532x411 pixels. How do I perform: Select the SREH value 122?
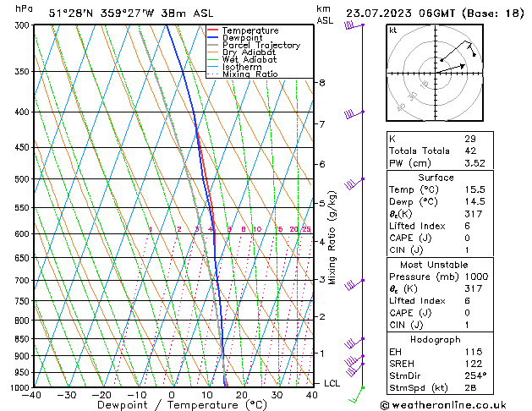point(474,364)
